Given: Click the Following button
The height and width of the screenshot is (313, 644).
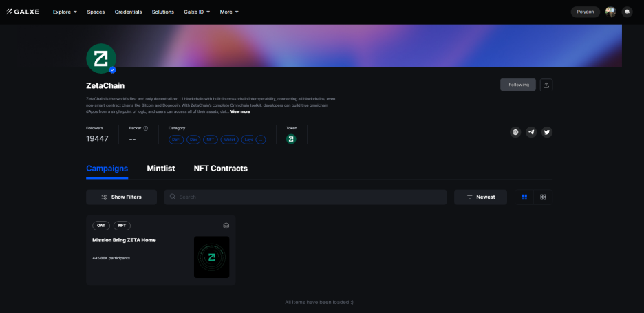Looking at the screenshot, I should [x=518, y=85].
